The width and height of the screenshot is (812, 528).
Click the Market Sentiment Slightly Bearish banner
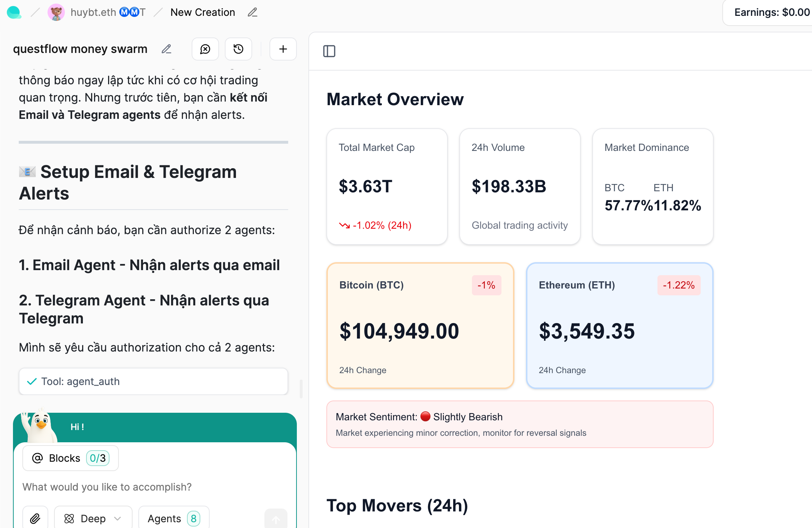click(x=520, y=424)
